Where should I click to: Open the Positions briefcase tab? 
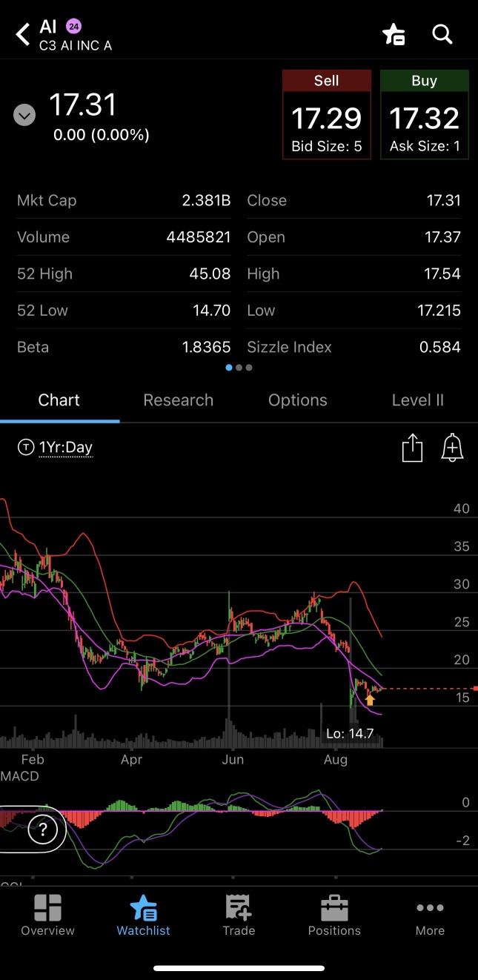pos(334,915)
